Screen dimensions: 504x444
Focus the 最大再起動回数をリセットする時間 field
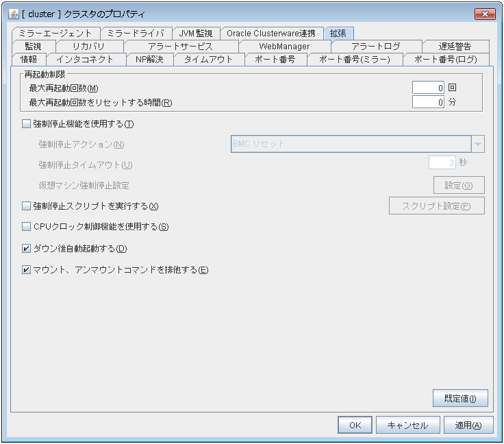click(x=429, y=103)
